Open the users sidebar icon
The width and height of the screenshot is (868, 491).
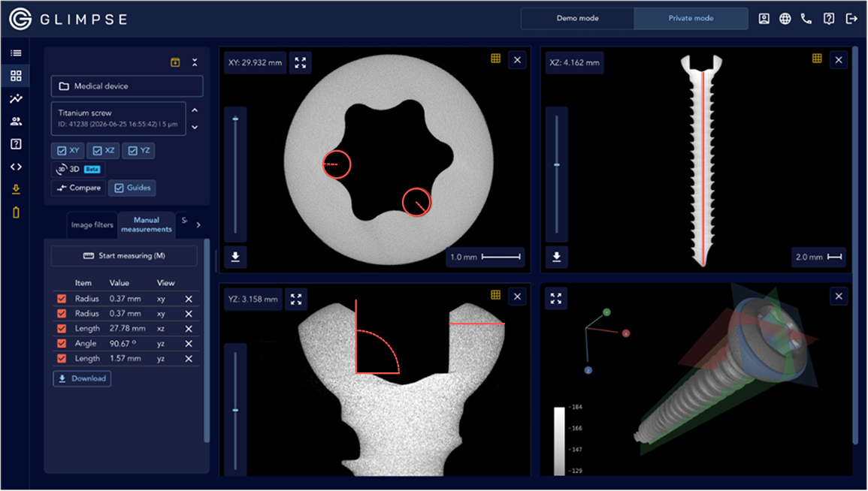pyautogui.click(x=16, y=122)
